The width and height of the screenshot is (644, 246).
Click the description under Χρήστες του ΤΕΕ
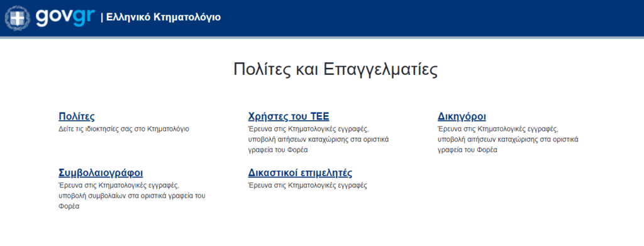click(318, 139)
